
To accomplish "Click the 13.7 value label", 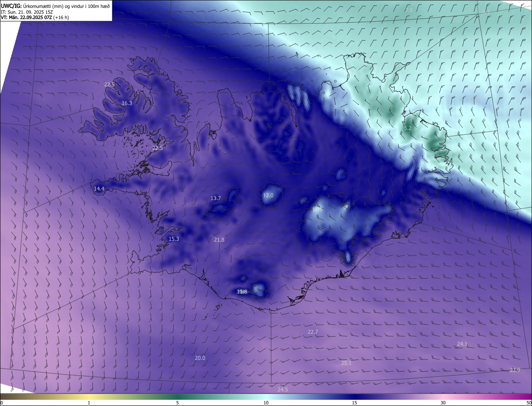I will [x=216, y=198].
